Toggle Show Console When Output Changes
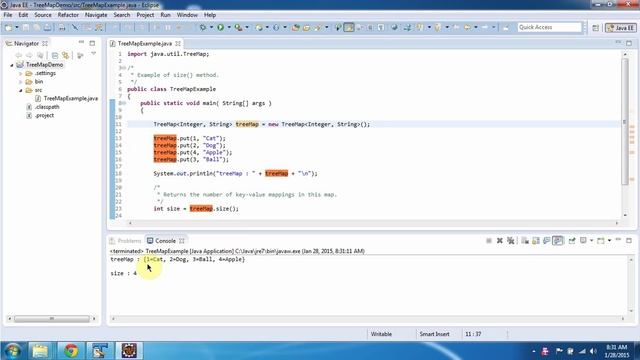 point(558,241)
